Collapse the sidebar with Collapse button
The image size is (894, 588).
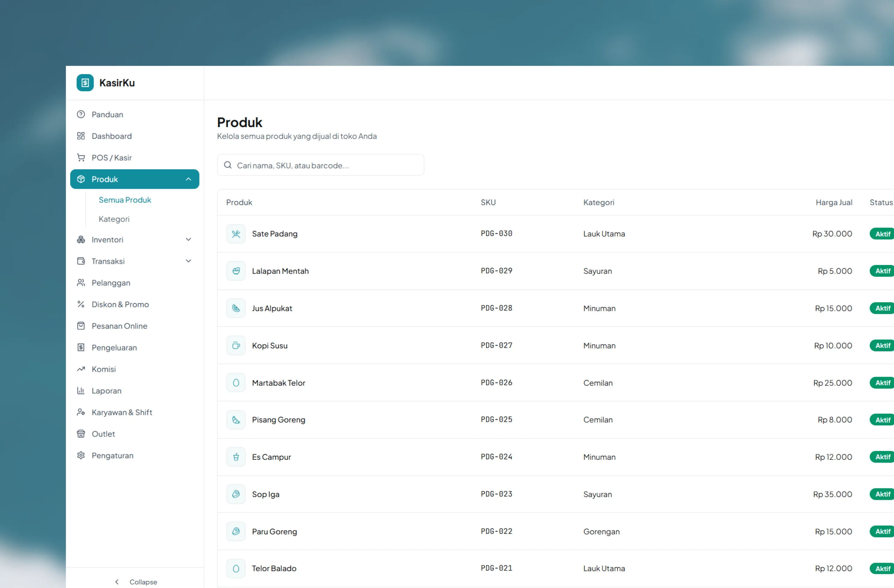point(136,582)
